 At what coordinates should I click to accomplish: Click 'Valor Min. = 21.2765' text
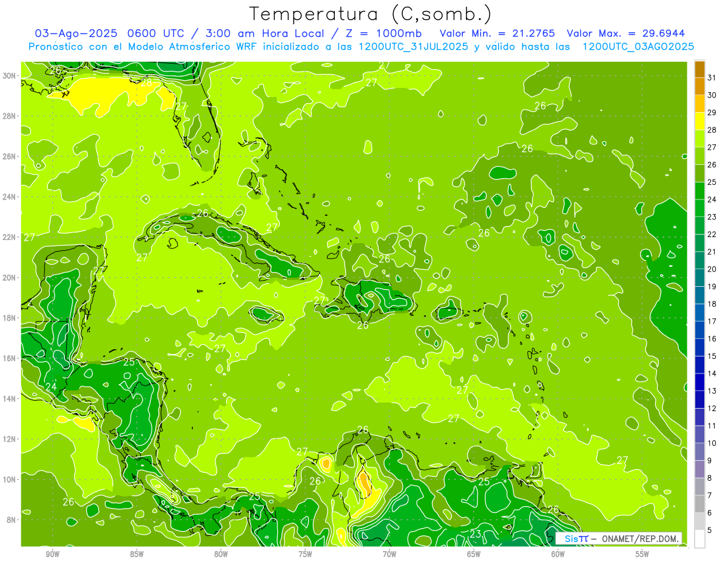click(498, 33)
